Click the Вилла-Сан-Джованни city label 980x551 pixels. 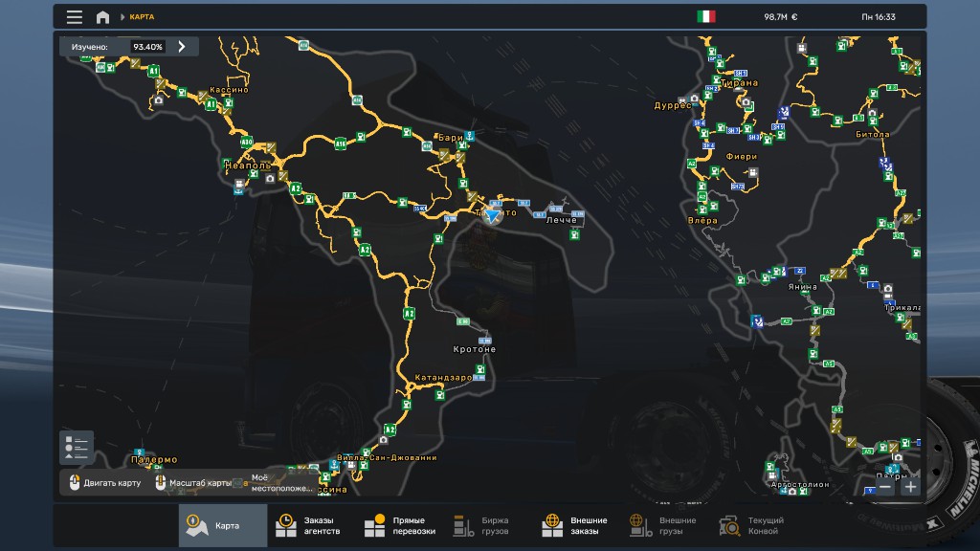tap(387, 457)
